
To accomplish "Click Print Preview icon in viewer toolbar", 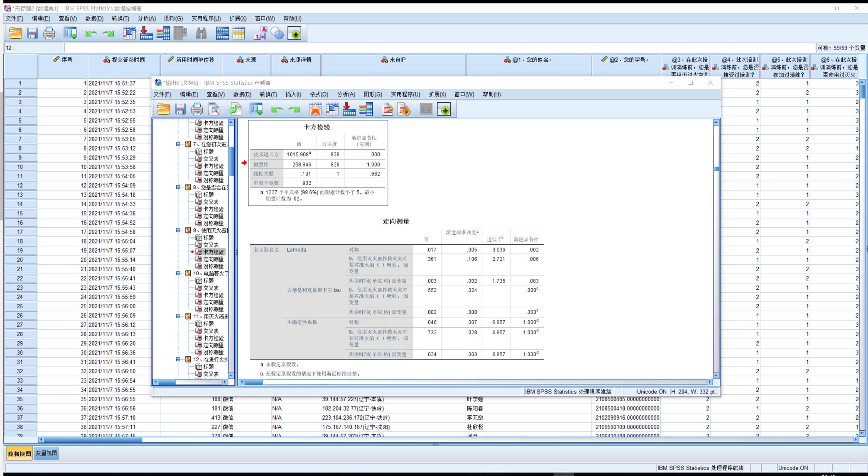I will pyautogui.click(x=214, y=109).
